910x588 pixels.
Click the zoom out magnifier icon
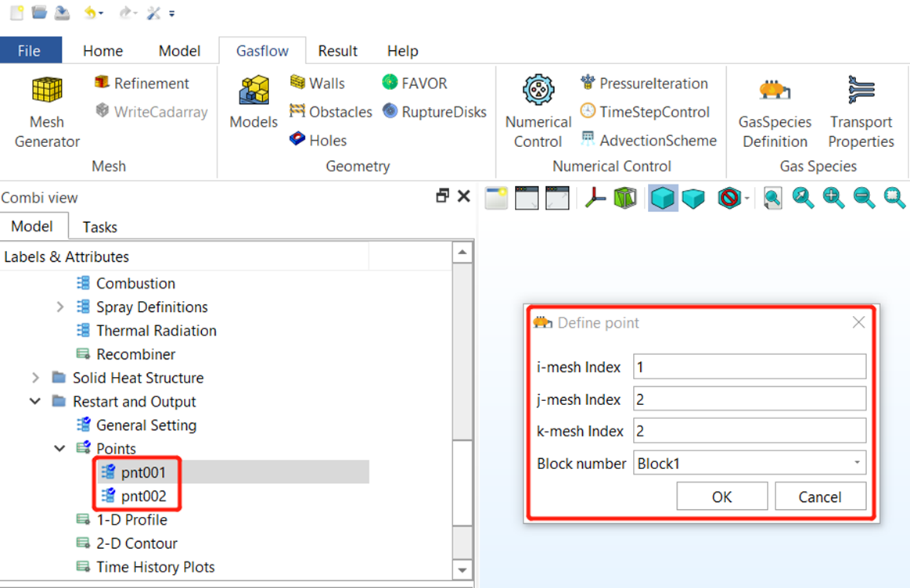point(864,198)
